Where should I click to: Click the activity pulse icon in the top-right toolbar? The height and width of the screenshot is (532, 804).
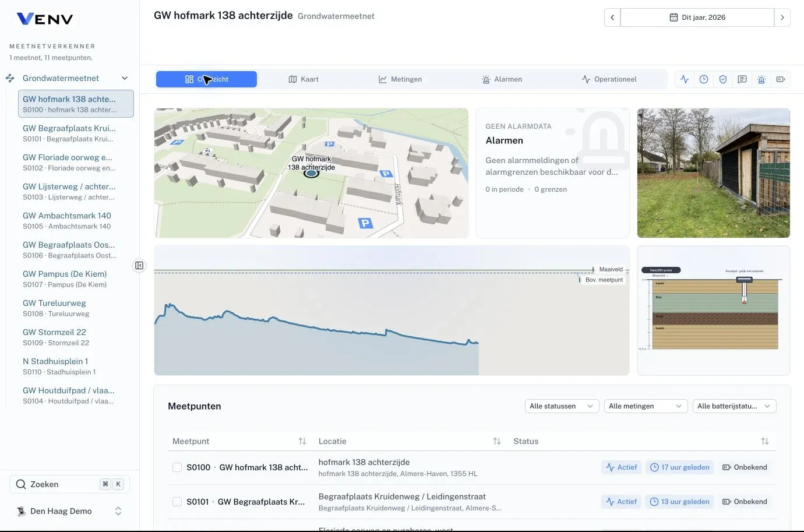[685, 79]
